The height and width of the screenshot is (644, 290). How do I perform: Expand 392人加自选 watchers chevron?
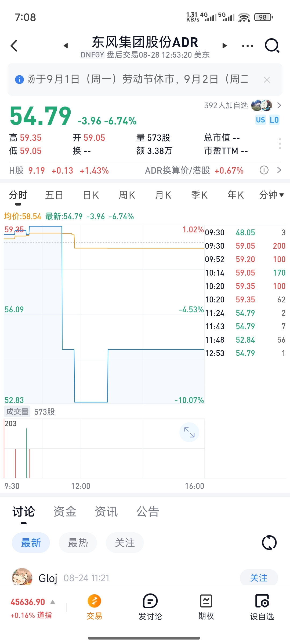(279, 105)
